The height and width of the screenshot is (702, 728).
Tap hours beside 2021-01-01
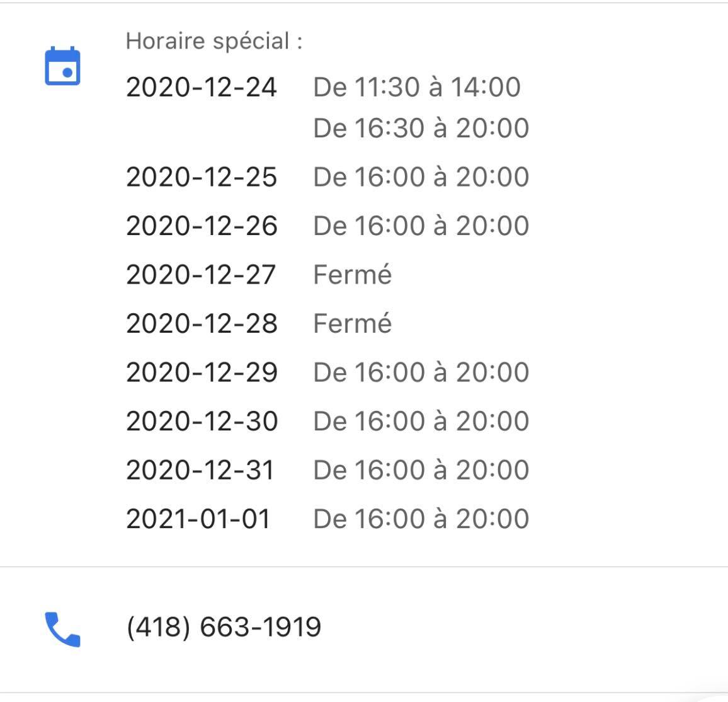[x=421, y=519]
